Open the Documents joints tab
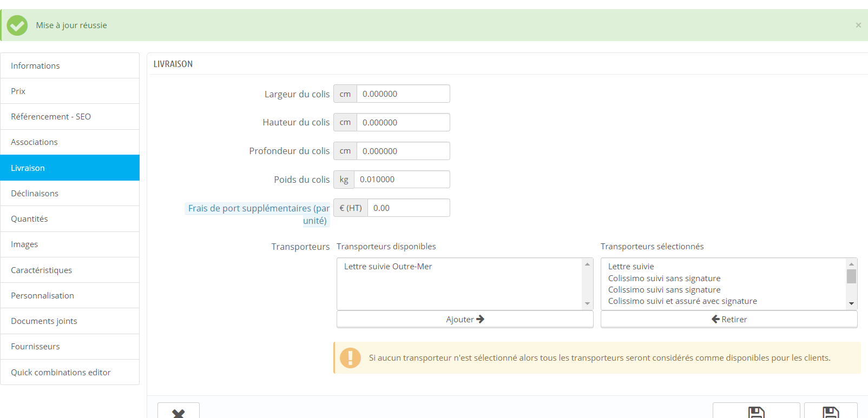 (x=70, y=321)
